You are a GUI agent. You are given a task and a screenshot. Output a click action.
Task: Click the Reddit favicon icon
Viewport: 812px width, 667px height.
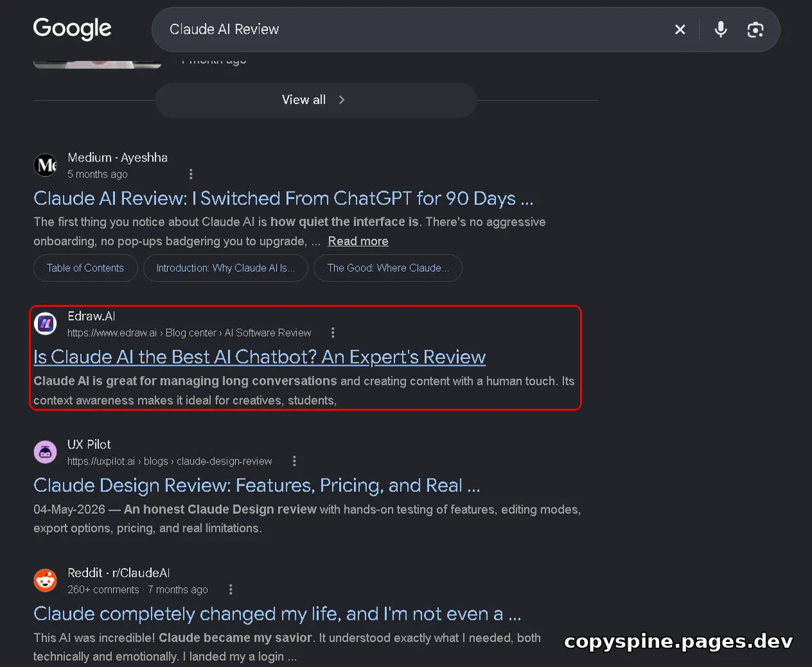pyautogui.click(x=45, y=580)
